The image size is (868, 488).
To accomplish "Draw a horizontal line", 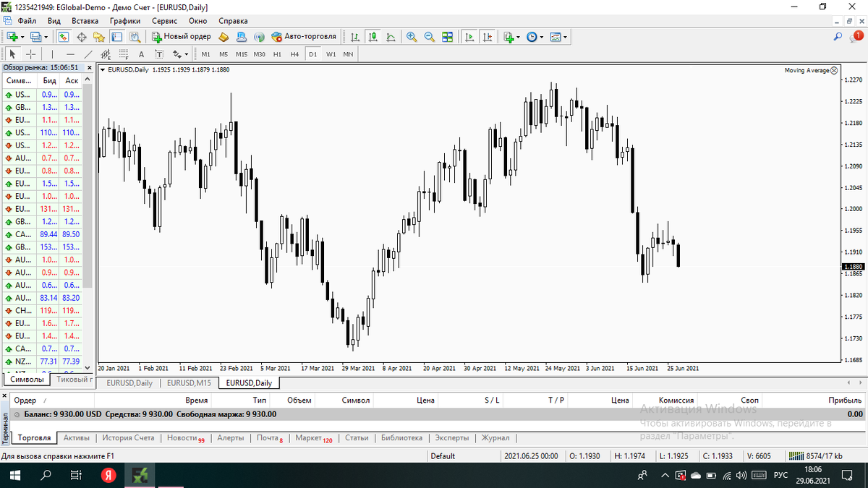I will click(x=70, y=54).
